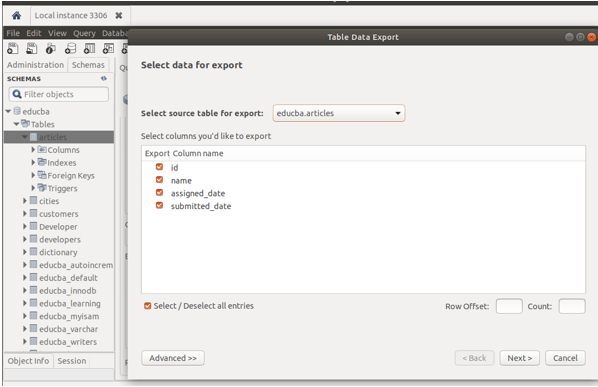The height and width of the screenshot is (387, 598).
Task: Click the Triggers folder icon
Action: (42, 188)
